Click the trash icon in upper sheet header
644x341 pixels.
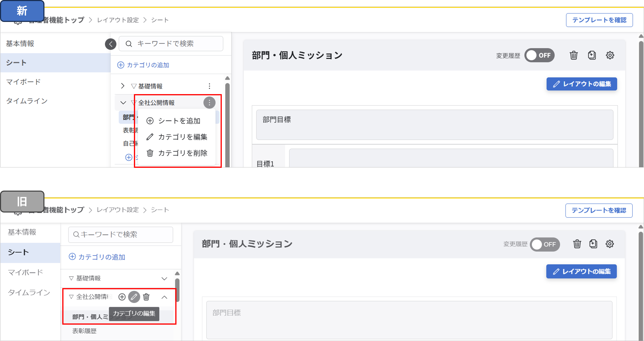574,55
